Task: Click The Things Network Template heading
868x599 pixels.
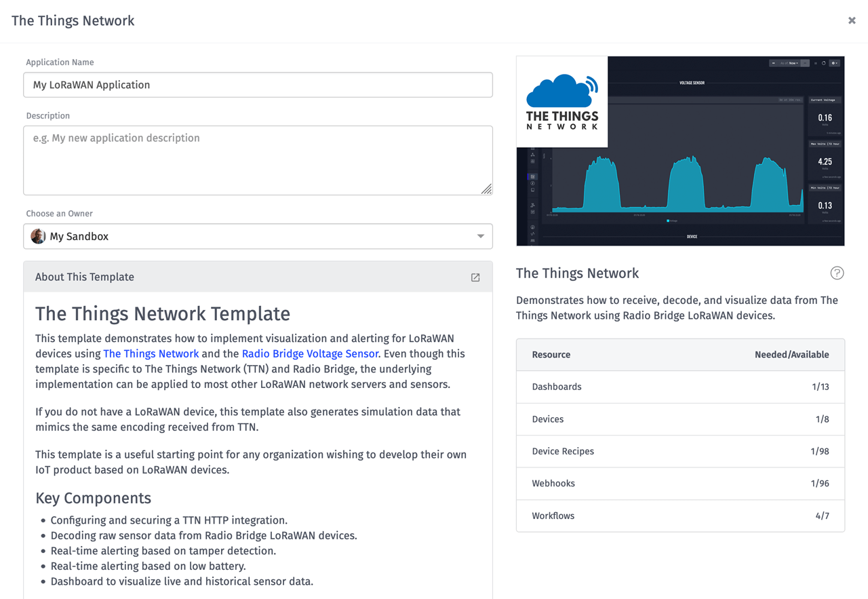Action: (x=163, y=313)
